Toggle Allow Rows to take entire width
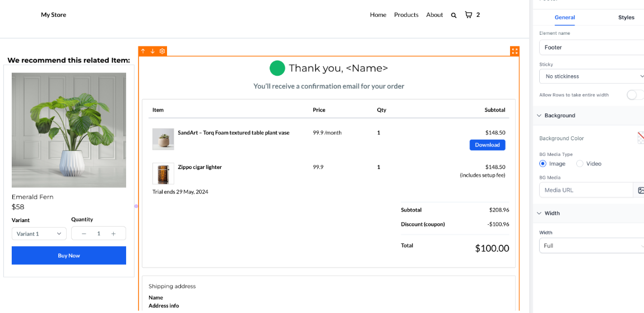 [x=634, y=95]
